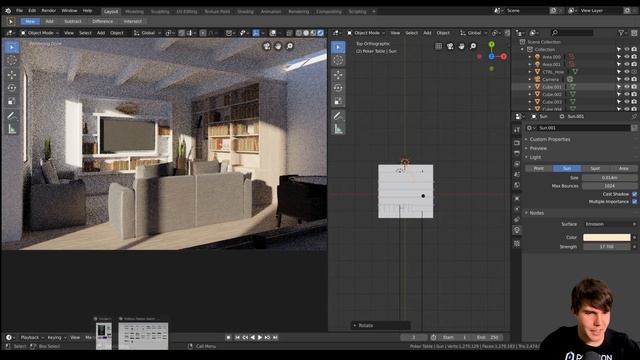This screenshot has width=640, height=360.
Task: Select the Cursor tool in right viewport
Action: pyautogui.click(x=338, y=60)
